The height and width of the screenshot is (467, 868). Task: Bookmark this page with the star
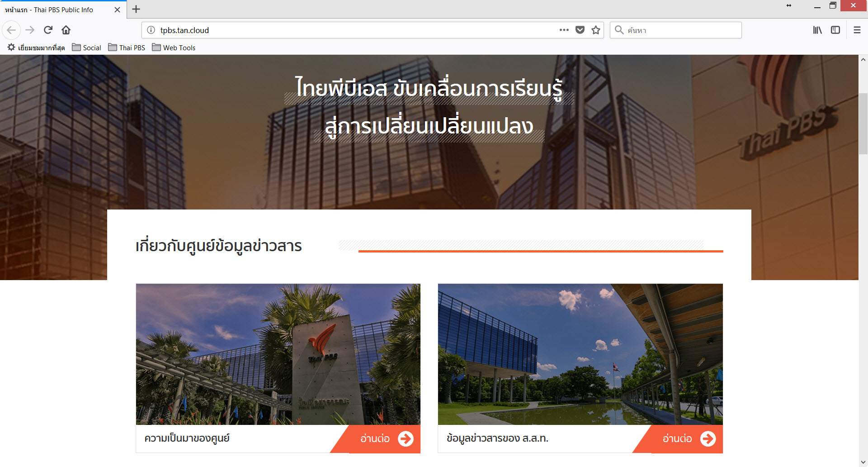[x=596, y=30]
